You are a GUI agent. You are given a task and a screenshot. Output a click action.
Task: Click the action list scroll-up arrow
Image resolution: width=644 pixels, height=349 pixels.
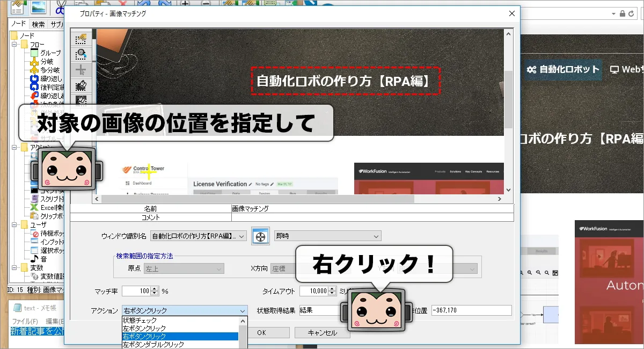[243, 321]
